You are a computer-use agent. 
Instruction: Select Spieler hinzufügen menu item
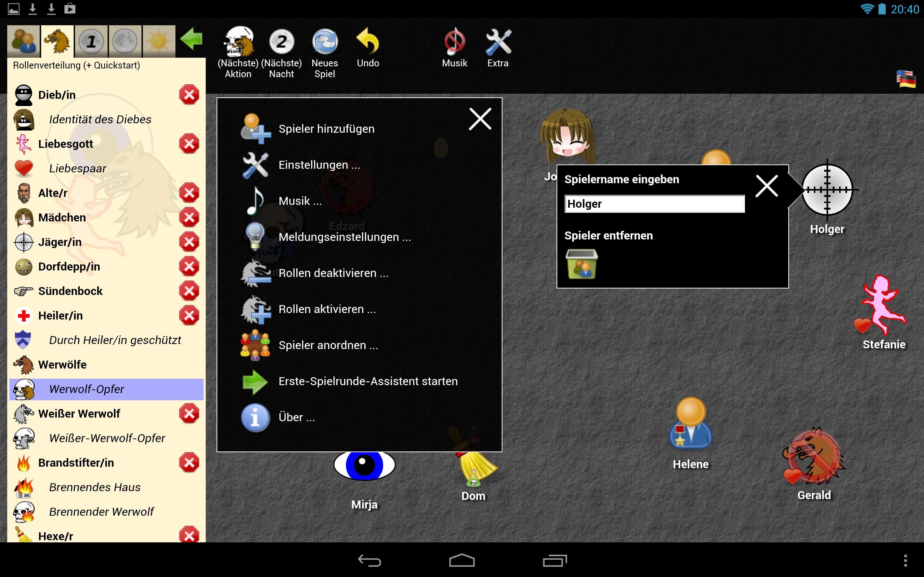tap(326, 129)
